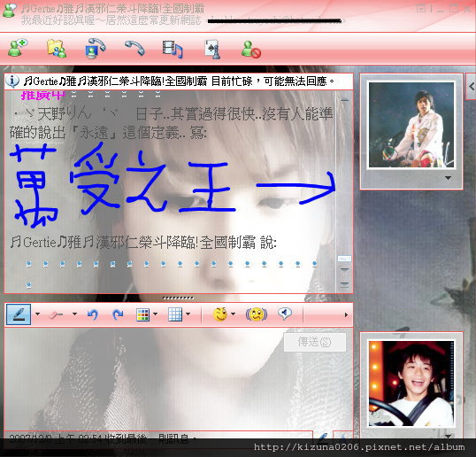Expand the grid options dropdown arrow

point(188,314)
